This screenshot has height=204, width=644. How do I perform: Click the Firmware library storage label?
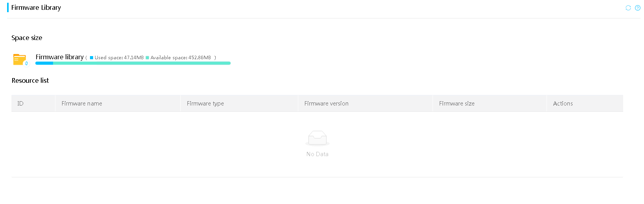click(60, 57)
